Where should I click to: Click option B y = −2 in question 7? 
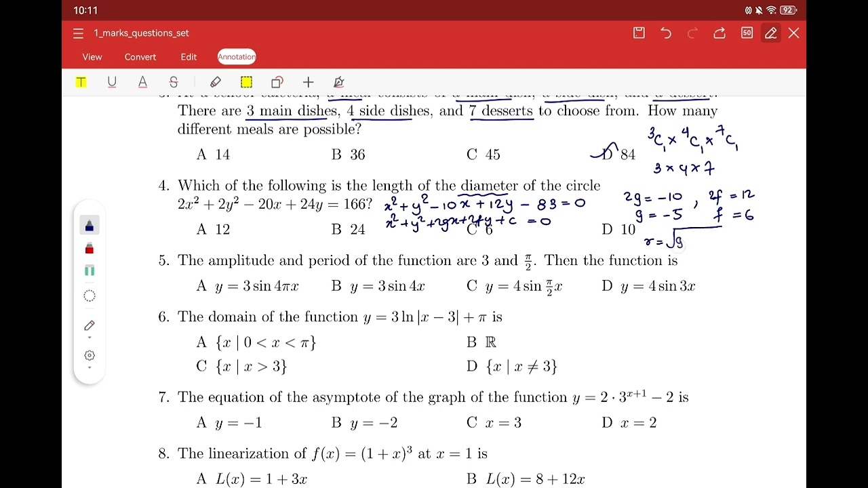(364, 423)
